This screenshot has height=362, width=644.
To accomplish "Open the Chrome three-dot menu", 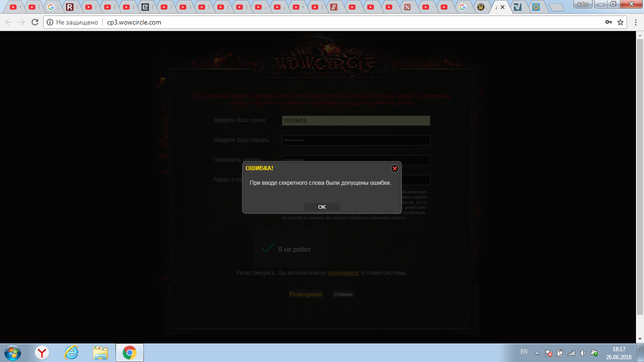I will 635,22.
